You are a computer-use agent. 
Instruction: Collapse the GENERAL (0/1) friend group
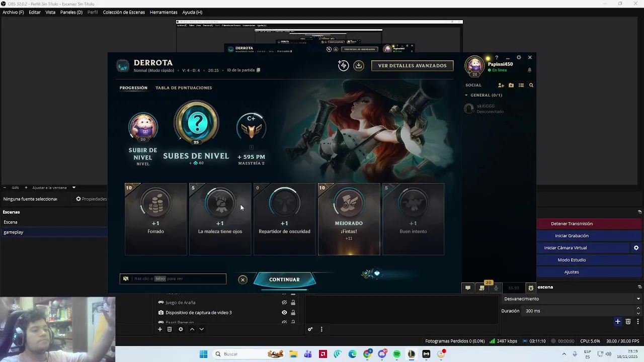466,95
